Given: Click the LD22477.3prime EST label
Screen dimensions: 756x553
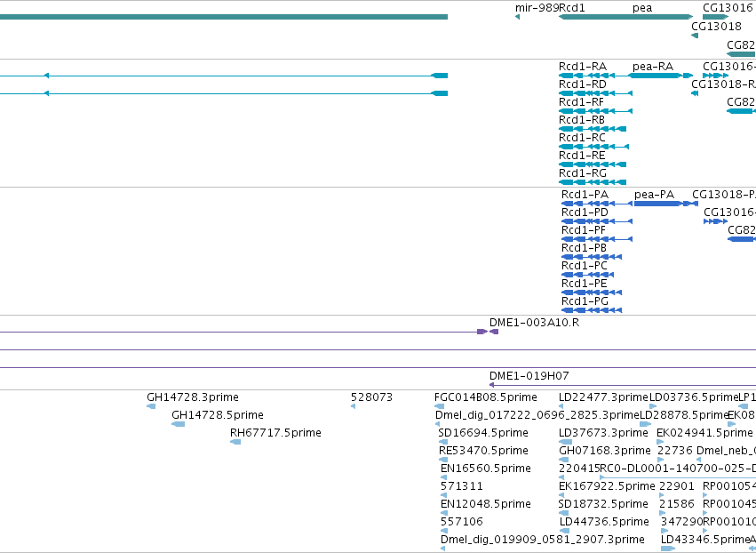Looking at the screenshot, I should click(603, 397).
